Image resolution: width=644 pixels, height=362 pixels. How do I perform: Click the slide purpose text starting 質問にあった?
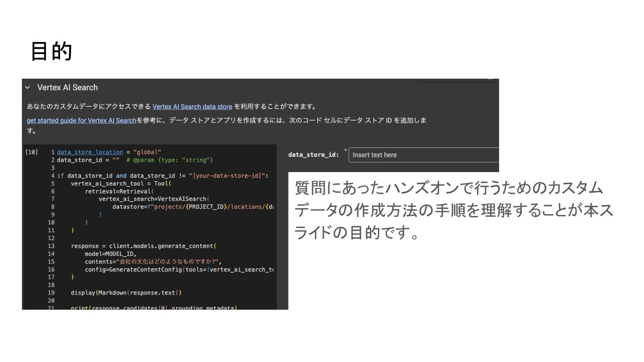(x=453, y=210)
